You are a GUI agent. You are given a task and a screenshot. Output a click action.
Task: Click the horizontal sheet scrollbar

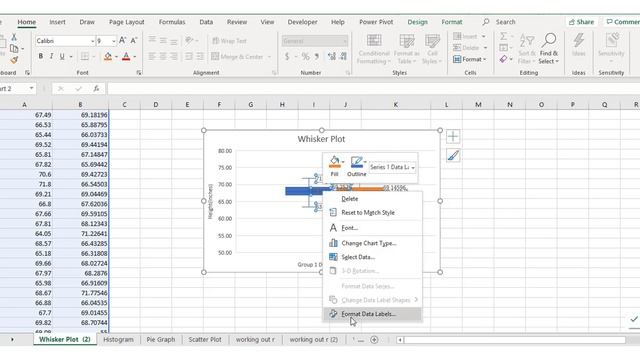[x=514, y=340]
